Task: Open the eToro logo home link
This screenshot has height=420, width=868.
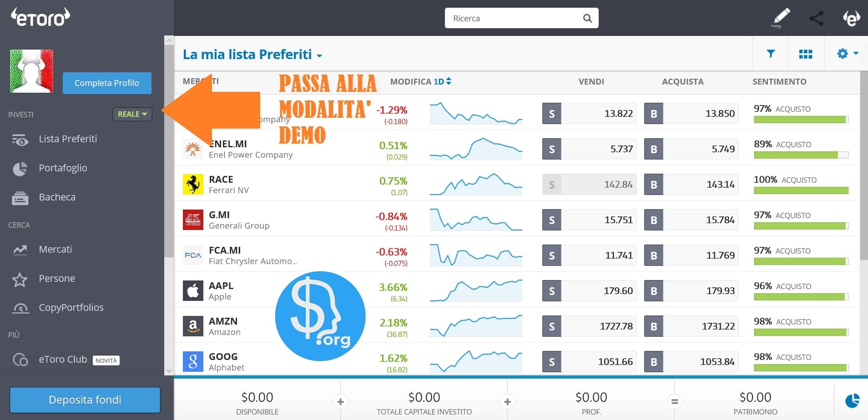Action: point(40,17)
